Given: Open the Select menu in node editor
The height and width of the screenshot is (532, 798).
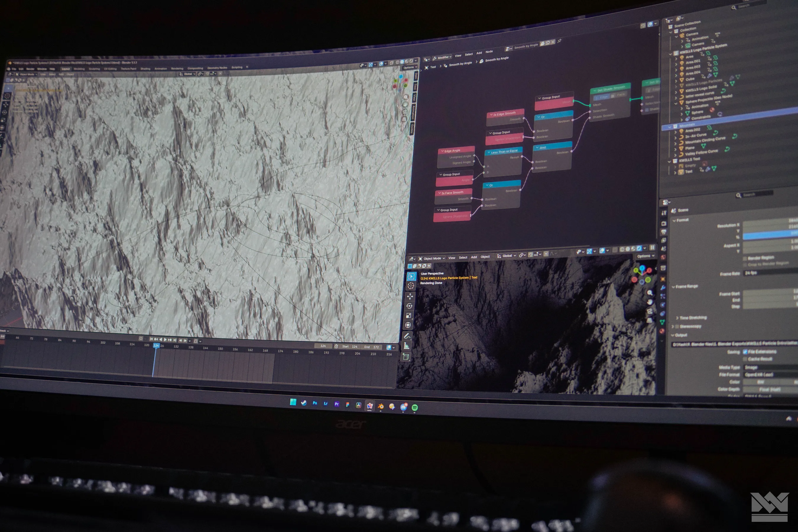Looking at the screenshot, I should coord(468,54).
